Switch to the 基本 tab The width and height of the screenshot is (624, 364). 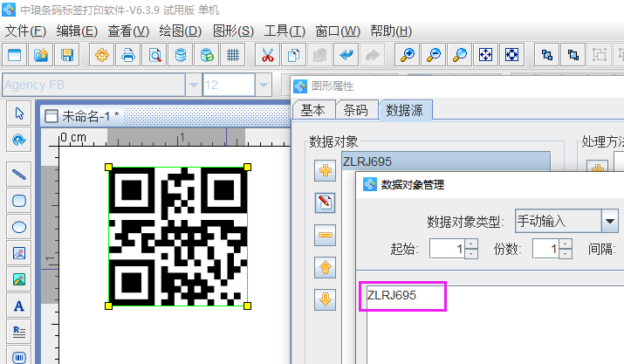313,110
